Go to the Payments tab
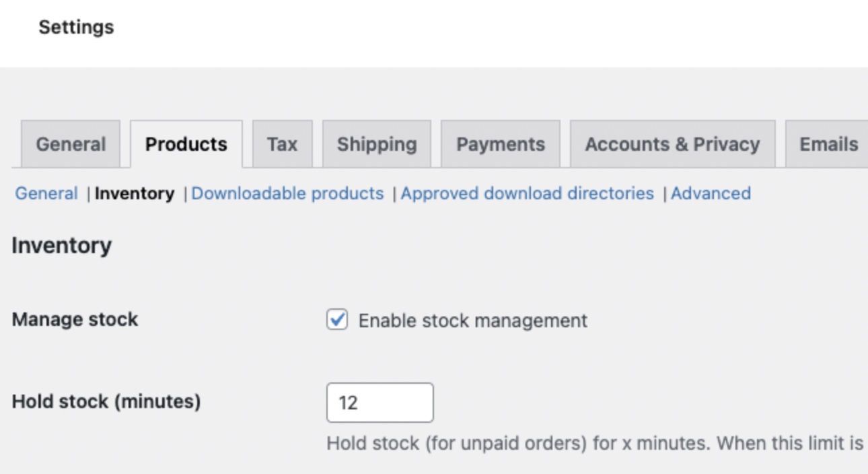This screenshot has width=868, height=474. [x=501, y=144]
